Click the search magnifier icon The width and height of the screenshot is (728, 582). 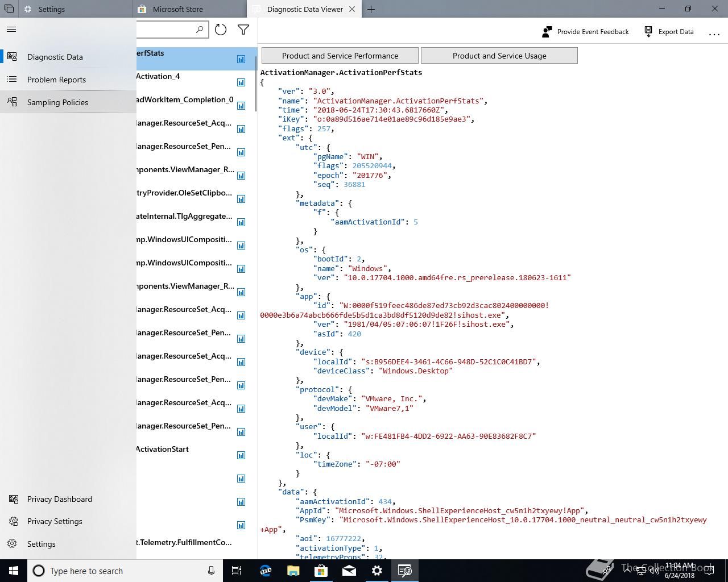pyautogui.click(x=200, y=30)
